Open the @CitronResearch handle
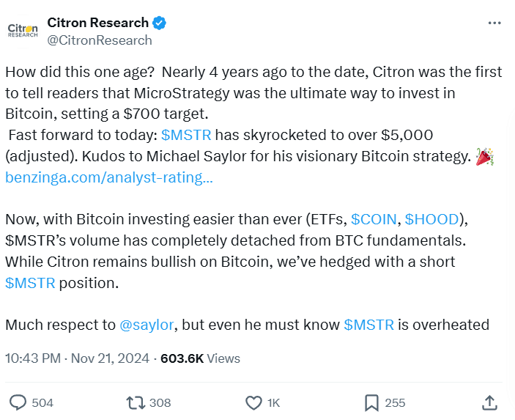The image size is (515, 420). click(x=100, y=40)
